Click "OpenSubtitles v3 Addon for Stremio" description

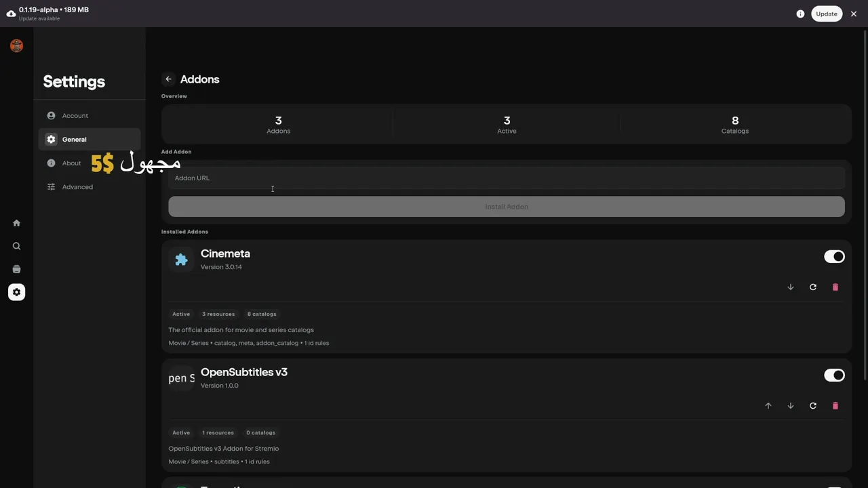(x=224, y=449)
